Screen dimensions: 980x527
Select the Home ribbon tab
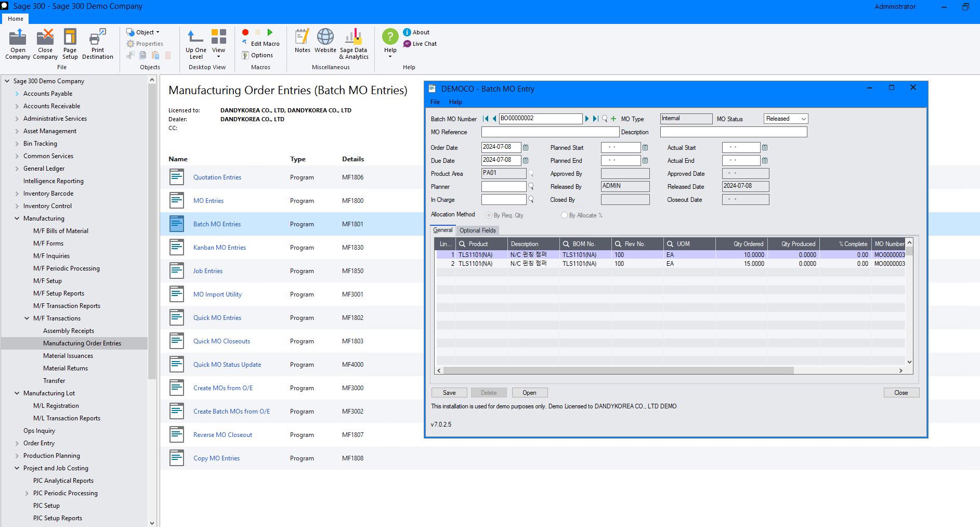click(x=16, y=19)
